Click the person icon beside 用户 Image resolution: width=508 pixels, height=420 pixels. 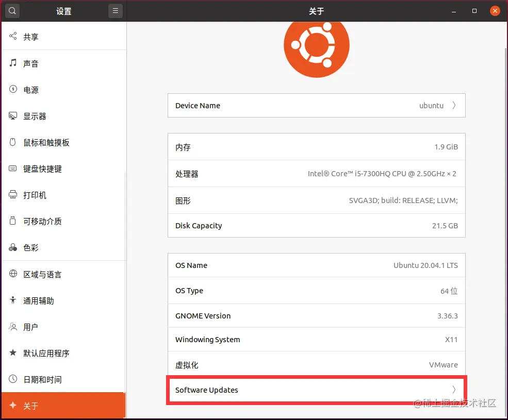click(x=13, y=326)
